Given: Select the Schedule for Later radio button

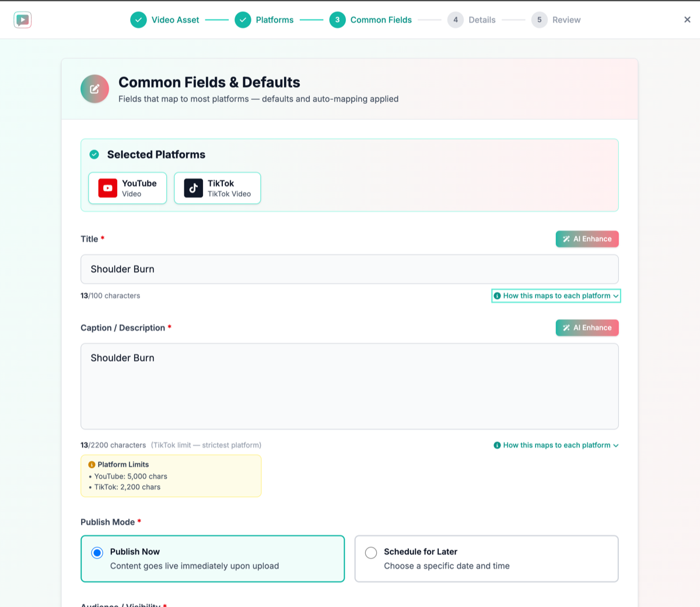Looking at the screenshot, I should [x=371, y=553].
